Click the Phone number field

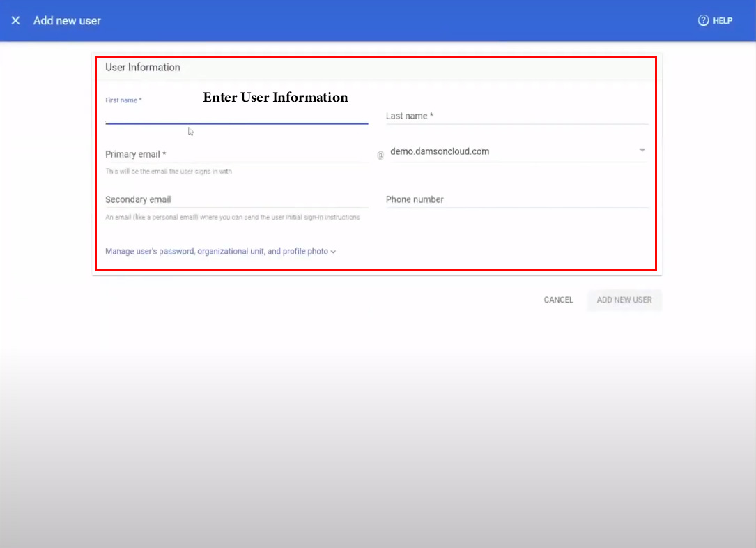click(x=516, y=199)
